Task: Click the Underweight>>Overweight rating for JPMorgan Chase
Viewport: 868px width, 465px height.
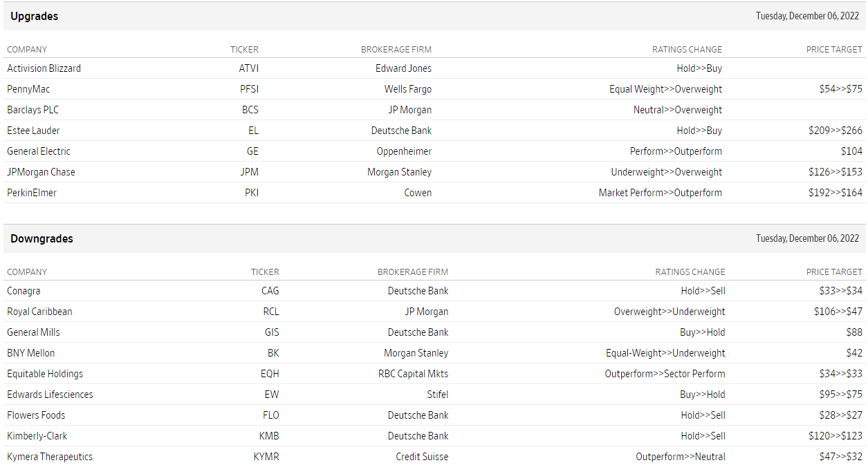Action: [666, 172]
